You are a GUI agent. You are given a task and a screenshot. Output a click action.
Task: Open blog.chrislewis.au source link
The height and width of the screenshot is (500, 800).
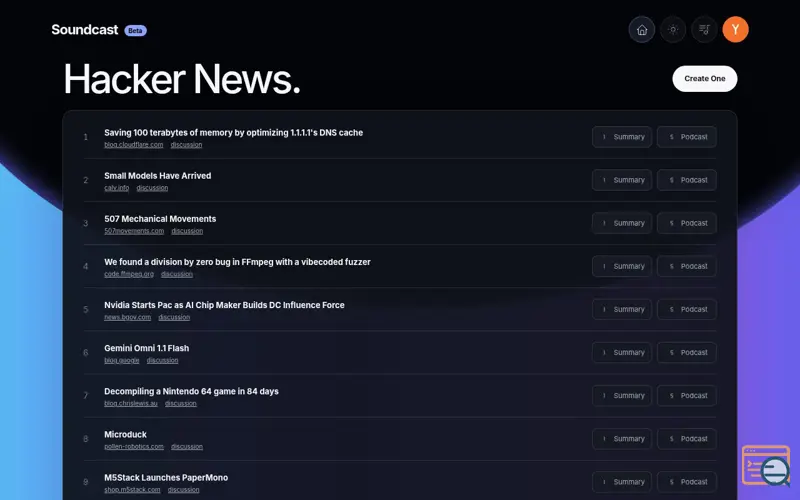(x=131, y=404)
